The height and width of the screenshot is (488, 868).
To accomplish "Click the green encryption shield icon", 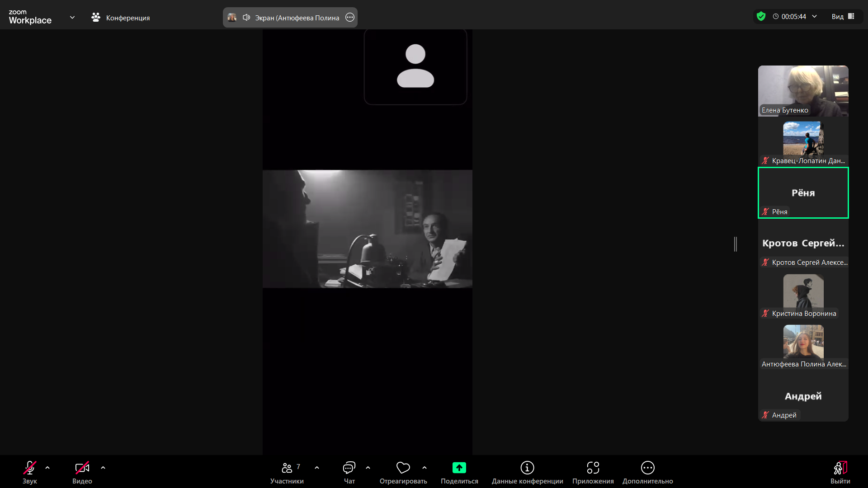I will [x=761, y=16].
